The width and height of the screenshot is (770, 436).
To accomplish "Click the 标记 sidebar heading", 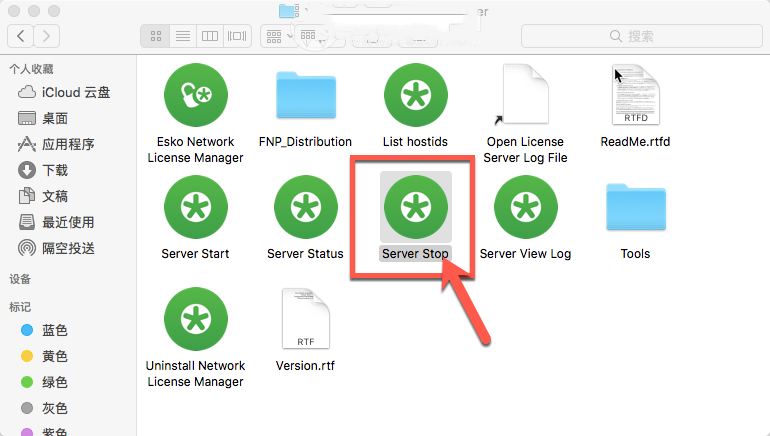I will [x=20, y=307].
